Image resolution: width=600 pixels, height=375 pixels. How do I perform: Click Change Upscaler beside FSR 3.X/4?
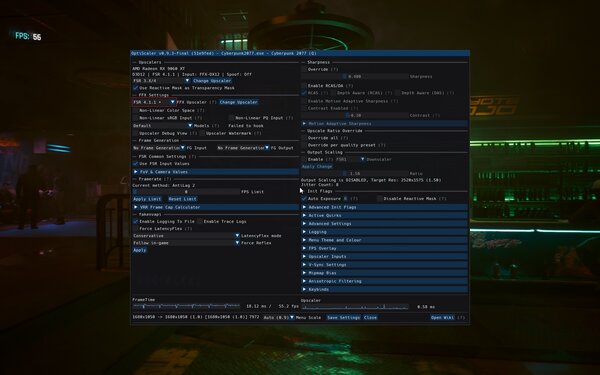(x=212, y=81)
